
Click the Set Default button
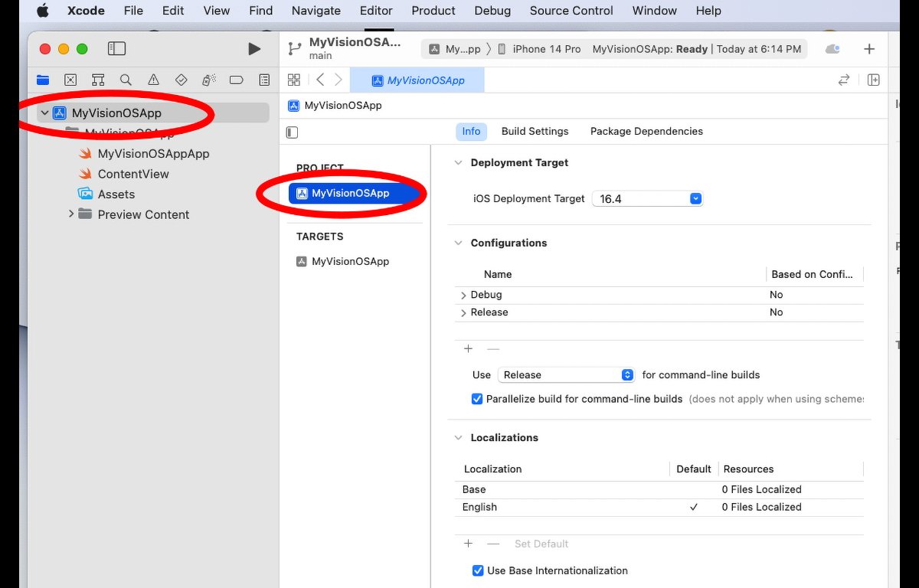[x=541, y=544]
